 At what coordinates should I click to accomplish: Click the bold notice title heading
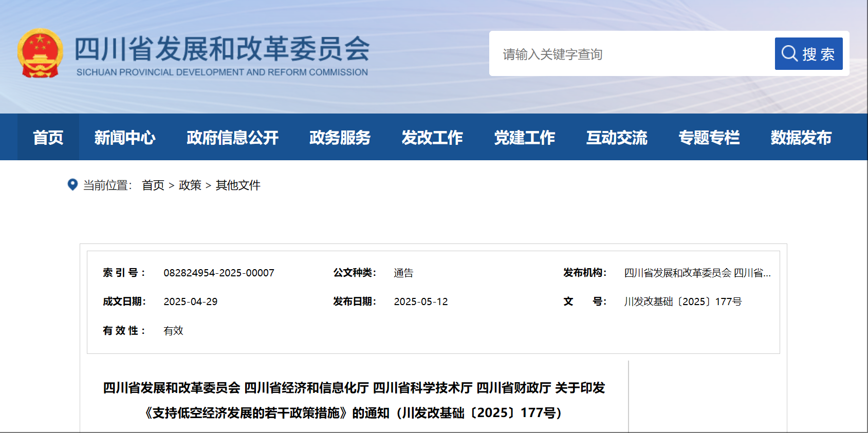354,400
